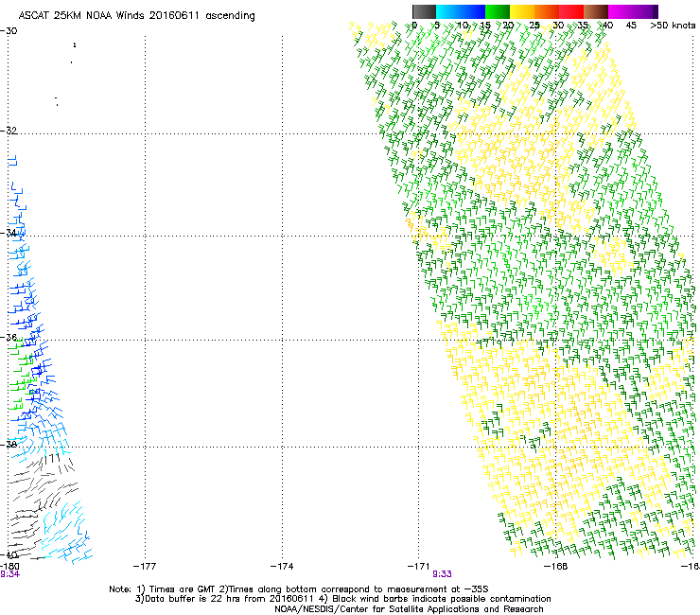Select the red 30-35 knots color bar segment

click(x=571, y=11)
